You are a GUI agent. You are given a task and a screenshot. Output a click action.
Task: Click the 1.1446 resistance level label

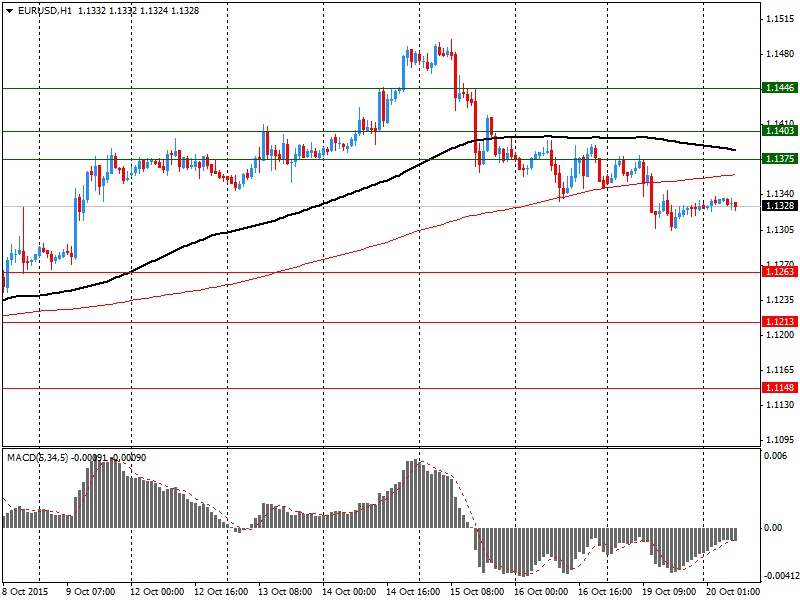(x=779, y=88)
